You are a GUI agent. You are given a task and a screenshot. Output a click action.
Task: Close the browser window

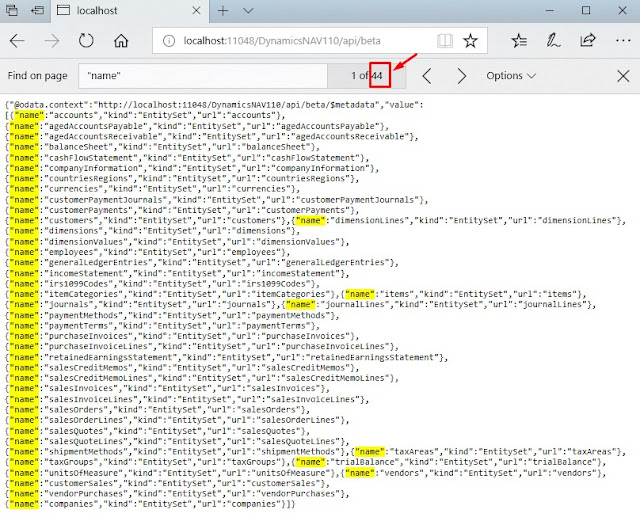[622, 10]
